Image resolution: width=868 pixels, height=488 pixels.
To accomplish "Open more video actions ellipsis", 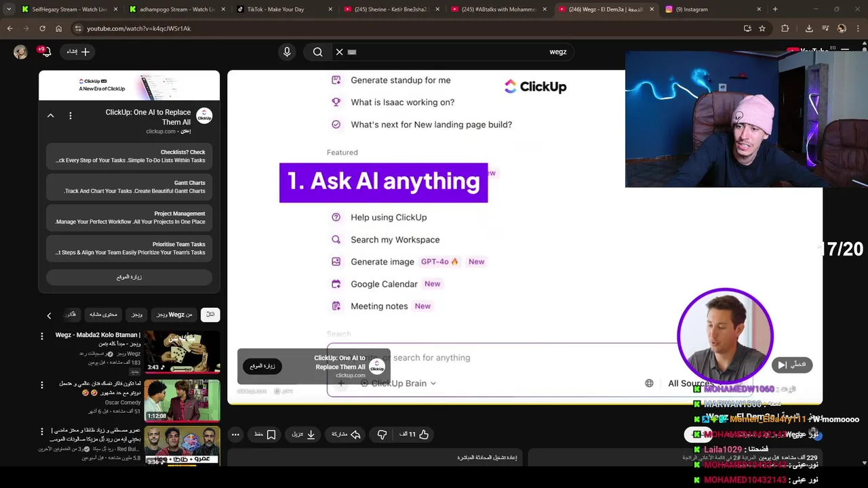I will click(x=235, y=434).
